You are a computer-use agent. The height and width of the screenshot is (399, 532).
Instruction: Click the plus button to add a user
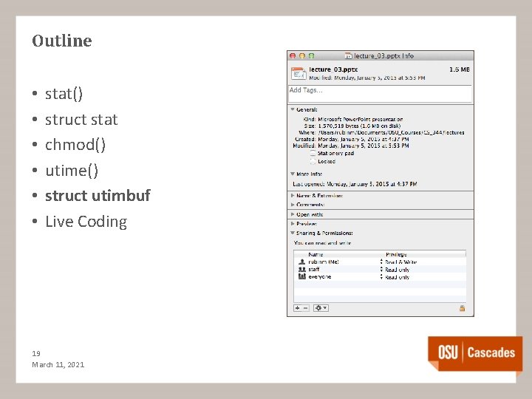[x=297, y=308]
